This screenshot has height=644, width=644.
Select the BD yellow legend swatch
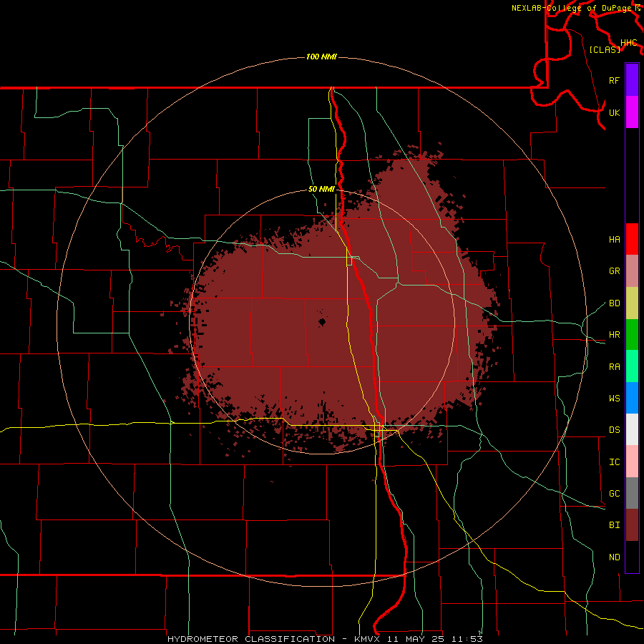coord(632,303)
